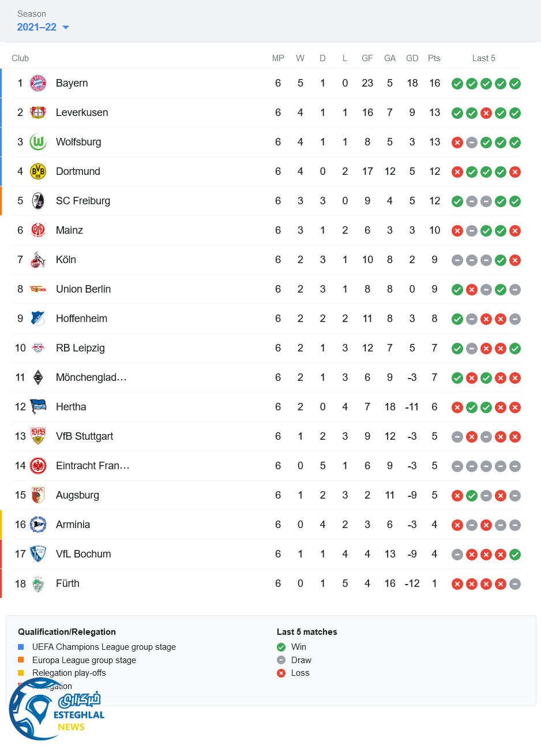The height and width of the screenshot is (756, 541).
Task: Click Bayern's most recent win indicator
Action: [515, 84]
